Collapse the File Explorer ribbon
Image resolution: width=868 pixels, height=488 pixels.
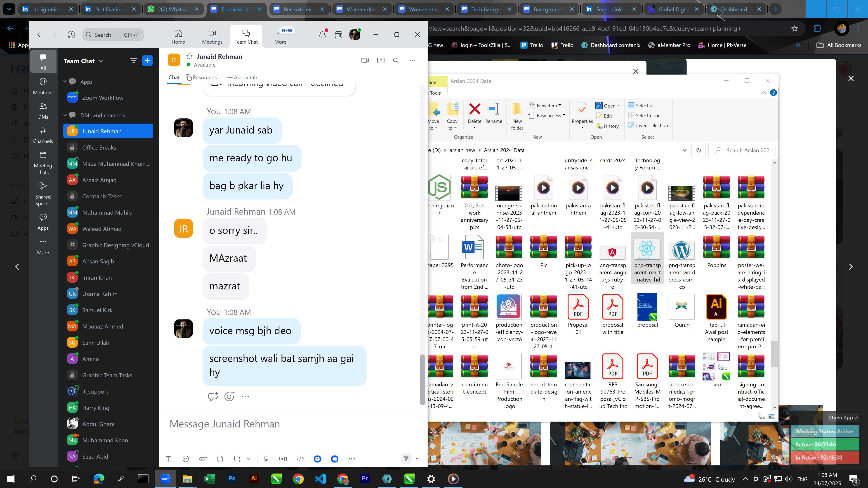[x=763, y=93]
